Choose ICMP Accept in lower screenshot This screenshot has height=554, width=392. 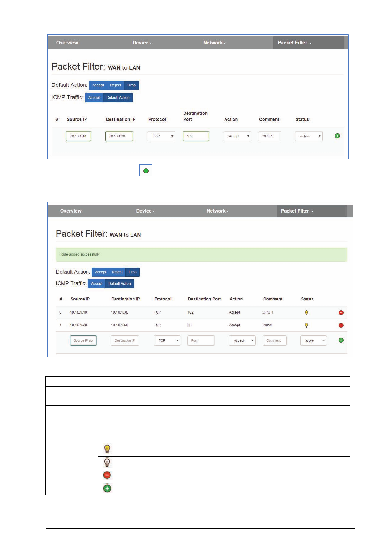coord(97,284)
